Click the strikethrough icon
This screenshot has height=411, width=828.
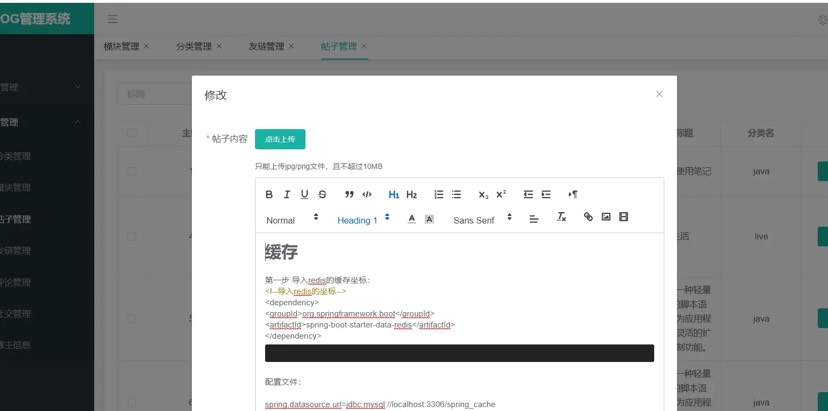pyautogui.click(x=322, y=194)
